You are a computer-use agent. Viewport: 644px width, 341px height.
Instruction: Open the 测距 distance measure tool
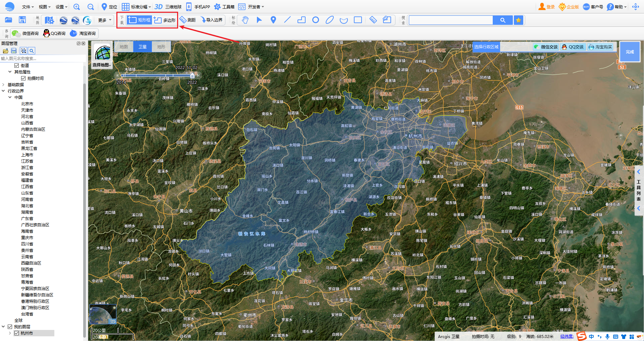(187, 20)
